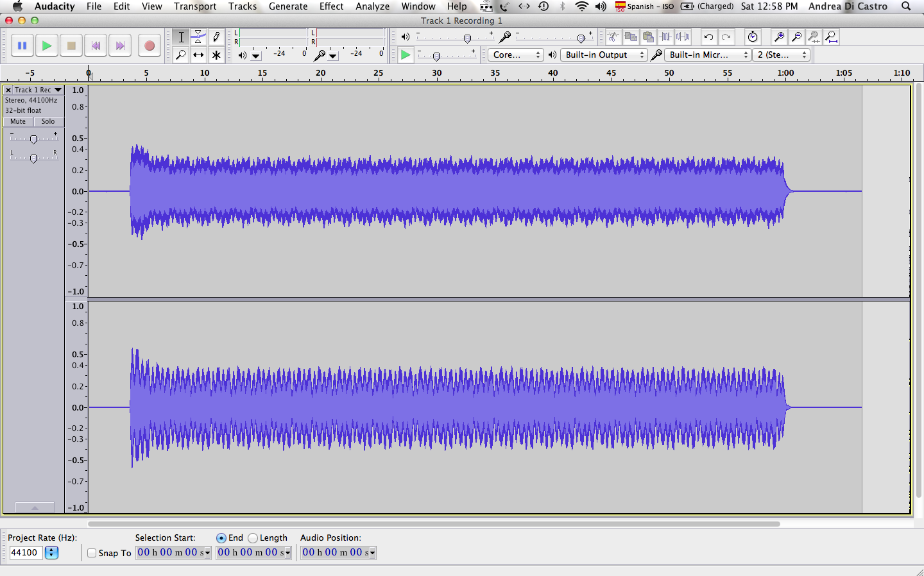Open Spotlight search in the menu bar
The height and width of the screenshot is (576, 924).
pos(906,6)
